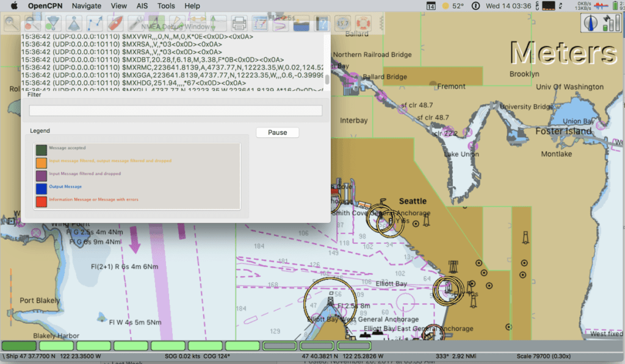Click 'Output Message' legend text

pyautogui.click(x=65, y=187)
